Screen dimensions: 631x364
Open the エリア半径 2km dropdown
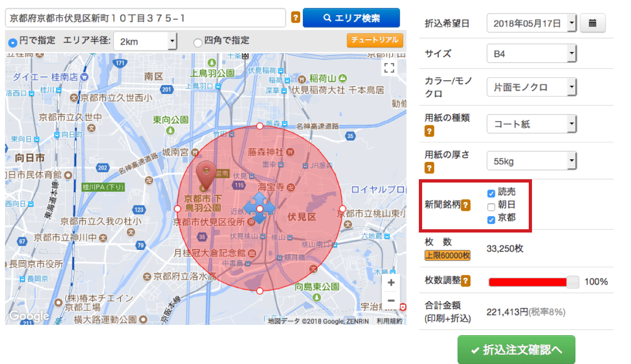[145, 41]
